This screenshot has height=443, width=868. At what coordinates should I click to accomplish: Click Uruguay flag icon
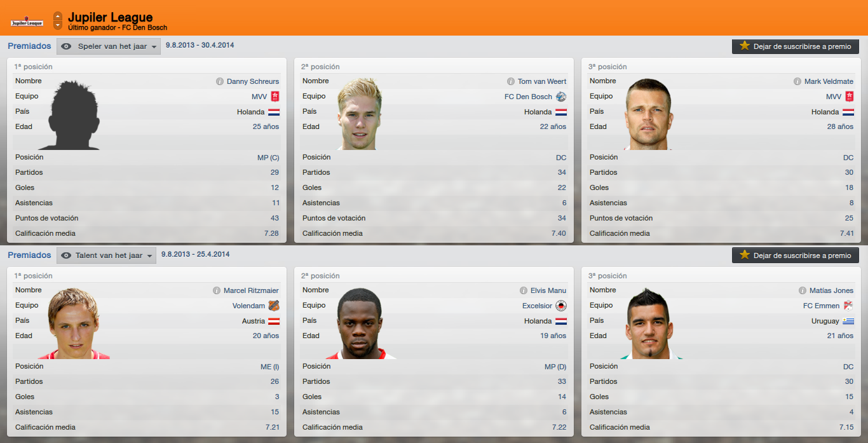pyautogui.click(x=848, y=321)
